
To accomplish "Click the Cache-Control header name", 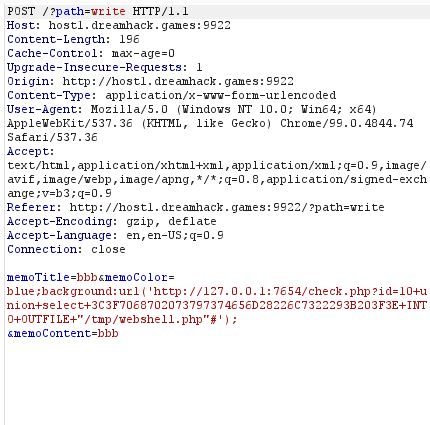I will [52, 54].
